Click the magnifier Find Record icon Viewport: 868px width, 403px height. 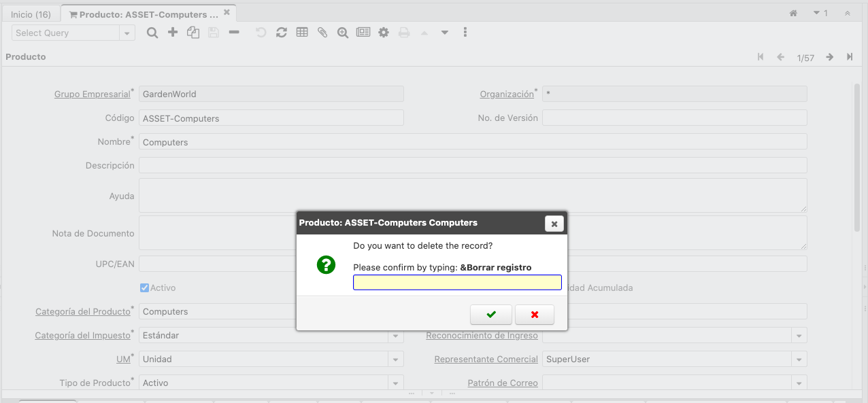click(152, 33)
